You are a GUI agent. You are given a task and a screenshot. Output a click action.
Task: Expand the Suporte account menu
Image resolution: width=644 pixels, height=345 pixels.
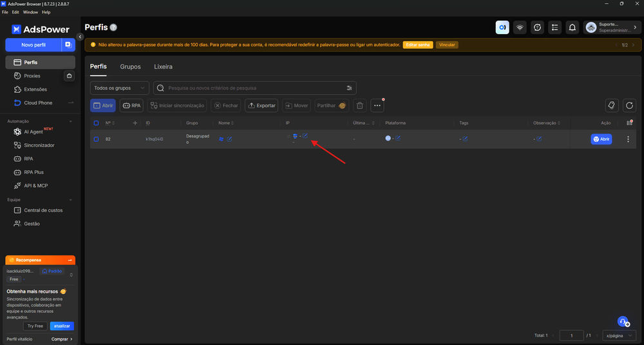612,28
